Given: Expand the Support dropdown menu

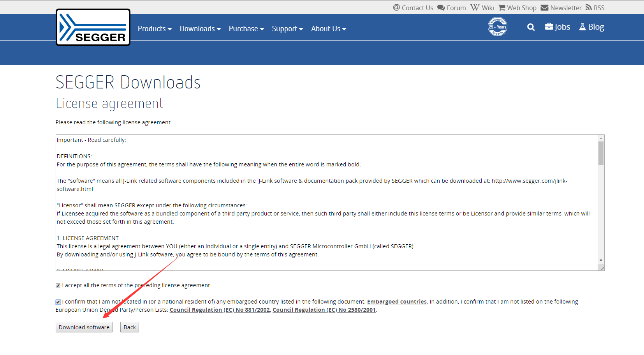Looking at the screenshot, I should (287, 29).
